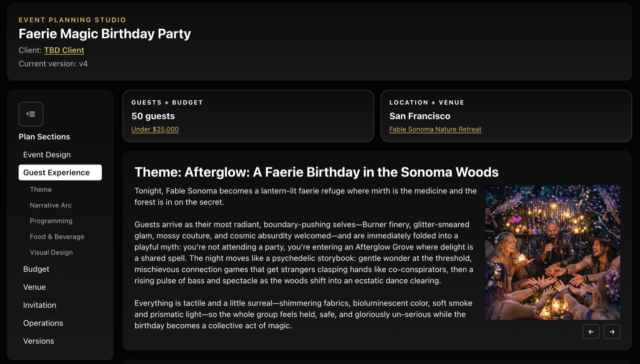This screenshot has width=640, height=364.
Task: Open the Fable Sonoma Nature Retreat link
Action: point(435,129)
